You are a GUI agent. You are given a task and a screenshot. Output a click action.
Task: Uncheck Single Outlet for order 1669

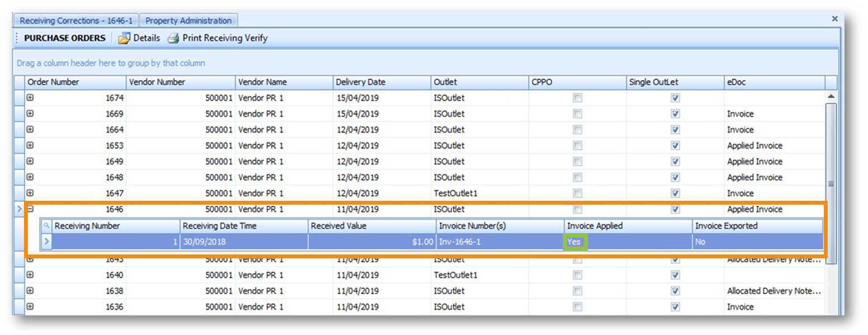point(675,114)
